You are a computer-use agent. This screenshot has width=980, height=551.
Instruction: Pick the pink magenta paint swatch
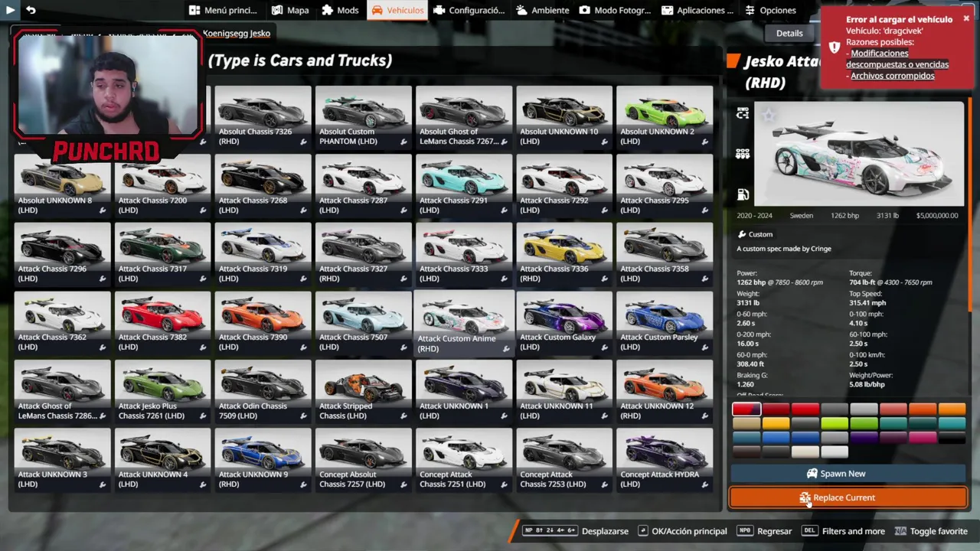[x=923, y=438]
